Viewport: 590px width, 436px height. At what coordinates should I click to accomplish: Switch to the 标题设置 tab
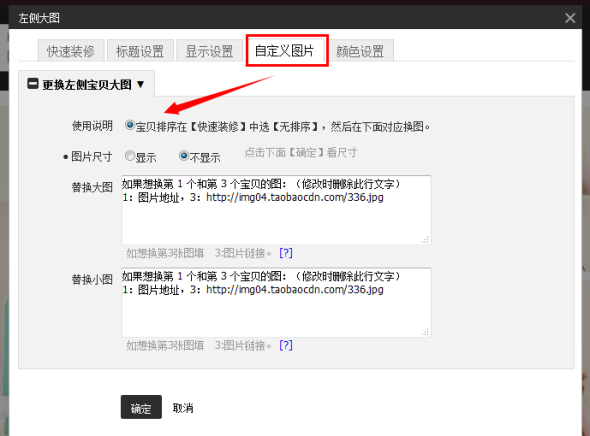(x=140, y=50)
